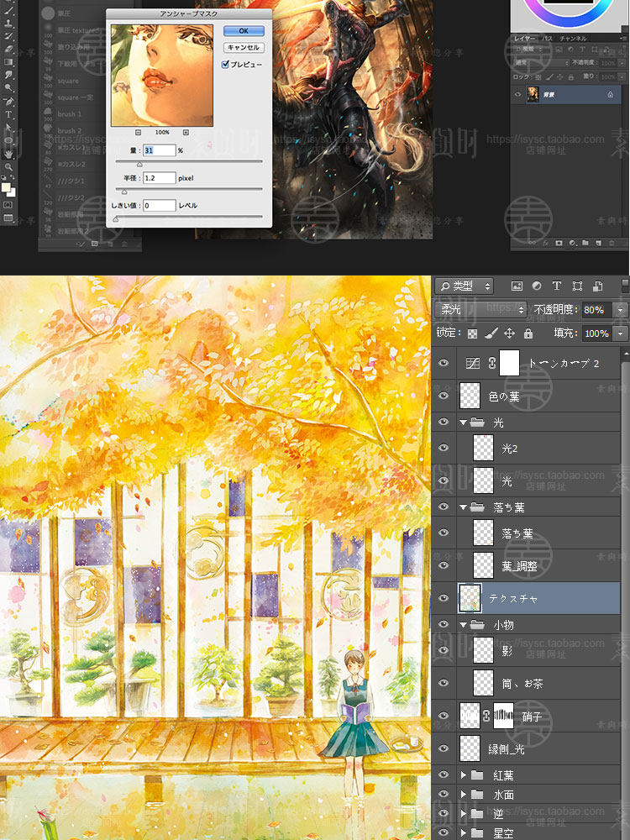Select the Clone Stamp tool in toolbar
630x840 pixels.
(8, 24)
